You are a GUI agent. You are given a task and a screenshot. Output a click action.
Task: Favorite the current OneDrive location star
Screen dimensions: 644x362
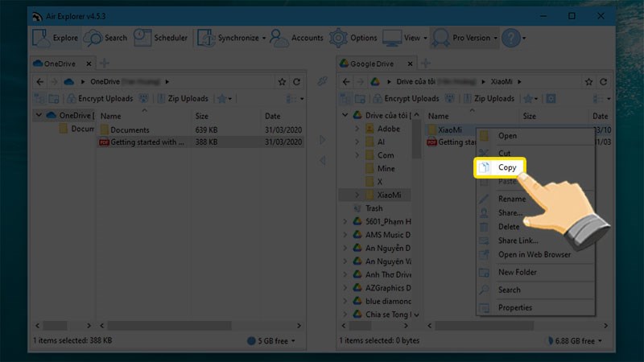tap(282, 82)
